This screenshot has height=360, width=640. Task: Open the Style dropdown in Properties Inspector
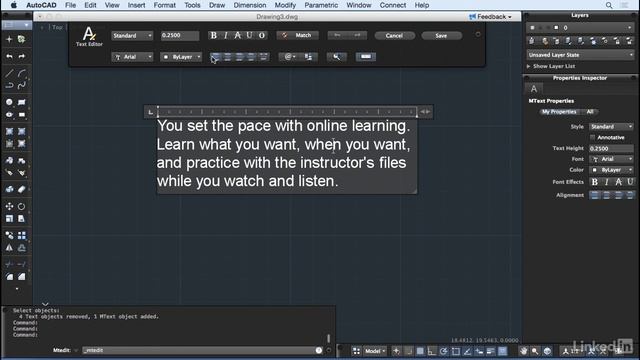pos(611,127)
